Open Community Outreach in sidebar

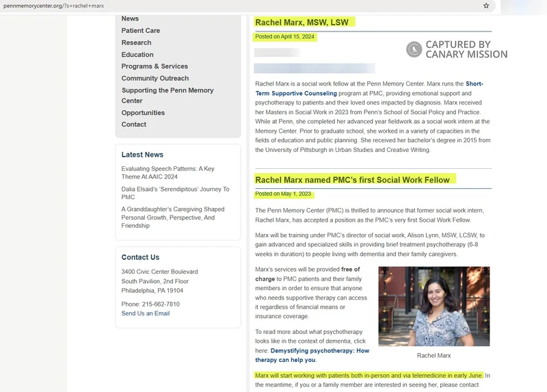coord(155,78)
